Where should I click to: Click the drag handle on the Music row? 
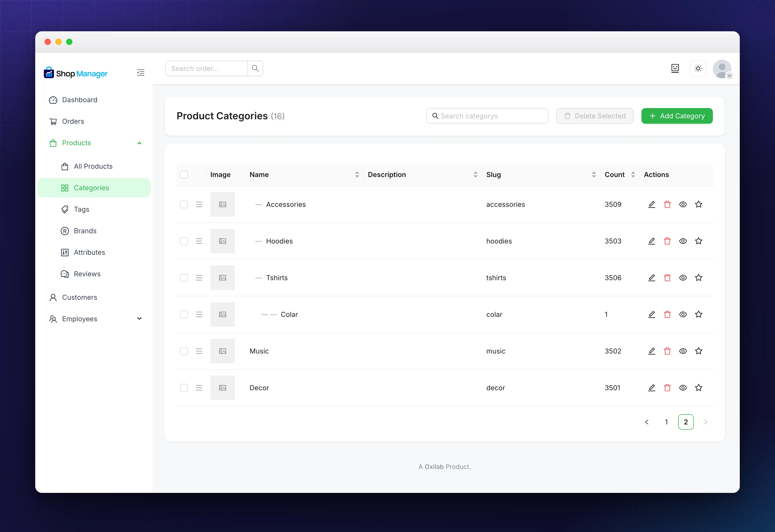[199, 351]
